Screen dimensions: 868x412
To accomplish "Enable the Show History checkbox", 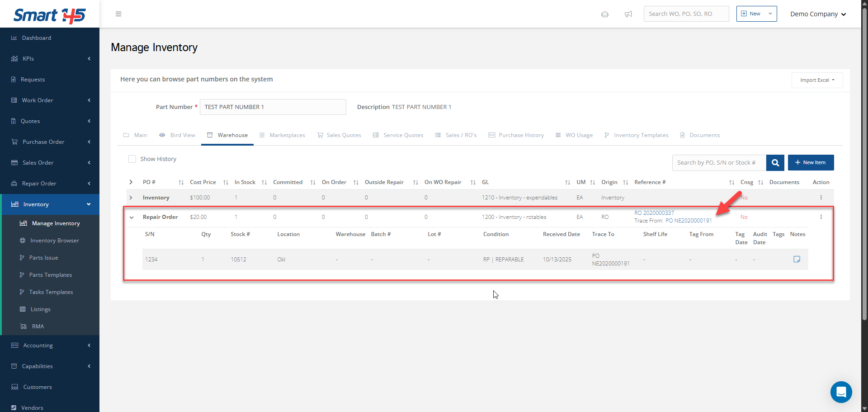I will click(132, 159).
